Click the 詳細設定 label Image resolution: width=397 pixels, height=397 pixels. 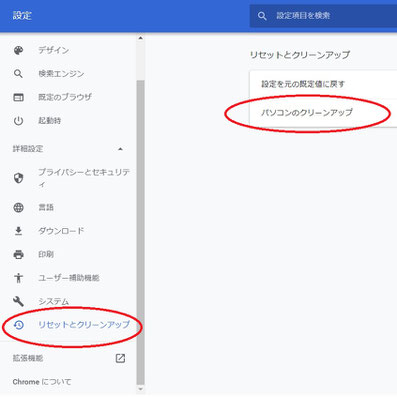point(28,149)
